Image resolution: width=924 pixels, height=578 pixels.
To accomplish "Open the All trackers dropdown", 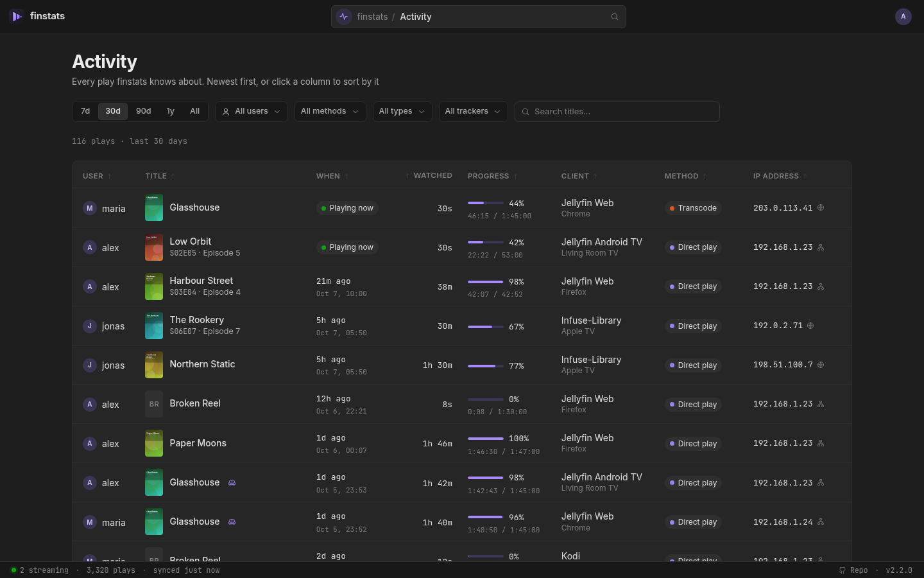I will (473, 112).
